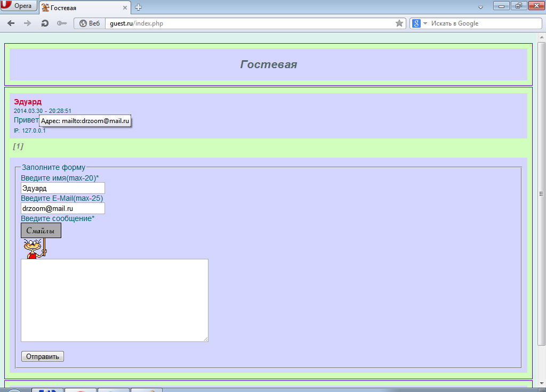Click the date 2014.03.30 - 20:28:51

43,111
